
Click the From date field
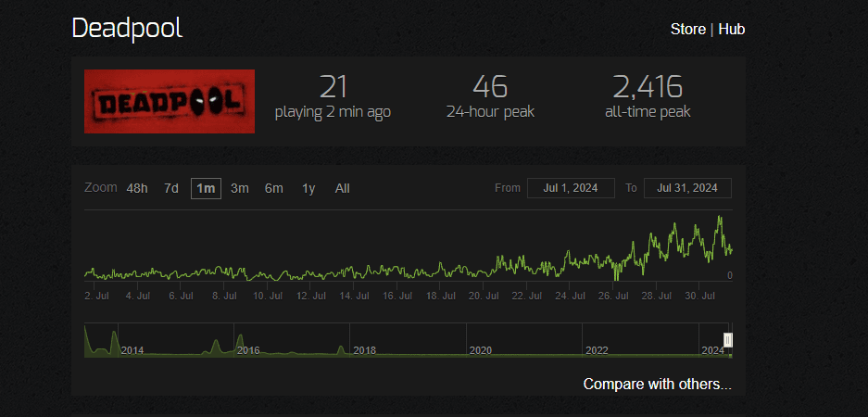tap(571, 188)
